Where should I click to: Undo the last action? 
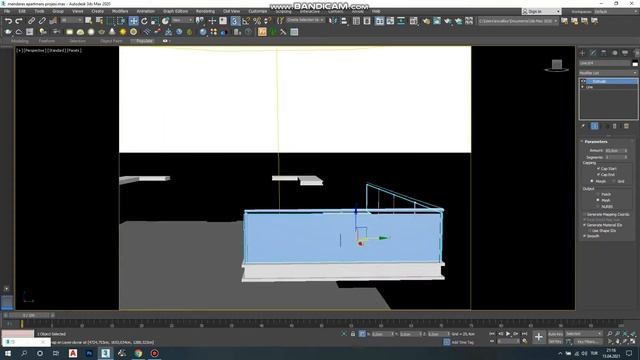click(8, 20)
